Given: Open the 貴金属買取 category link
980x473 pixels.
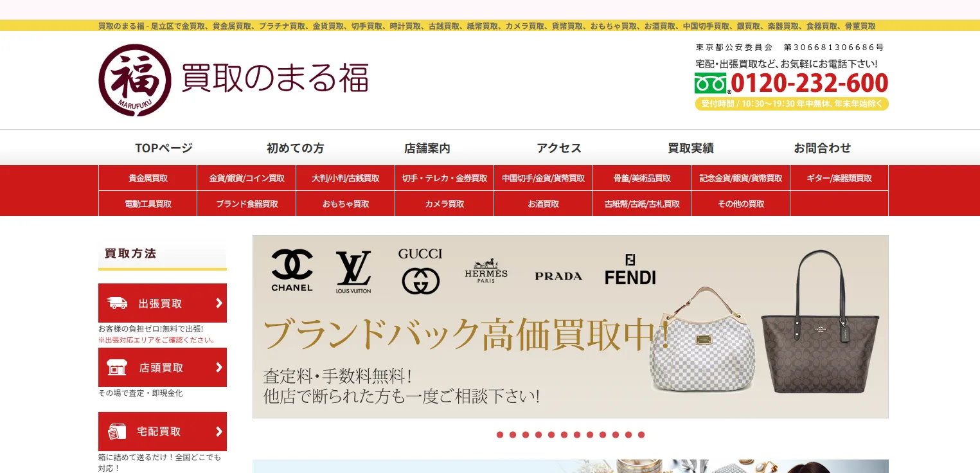Looking at the screenshot, I should coord(148,178).
